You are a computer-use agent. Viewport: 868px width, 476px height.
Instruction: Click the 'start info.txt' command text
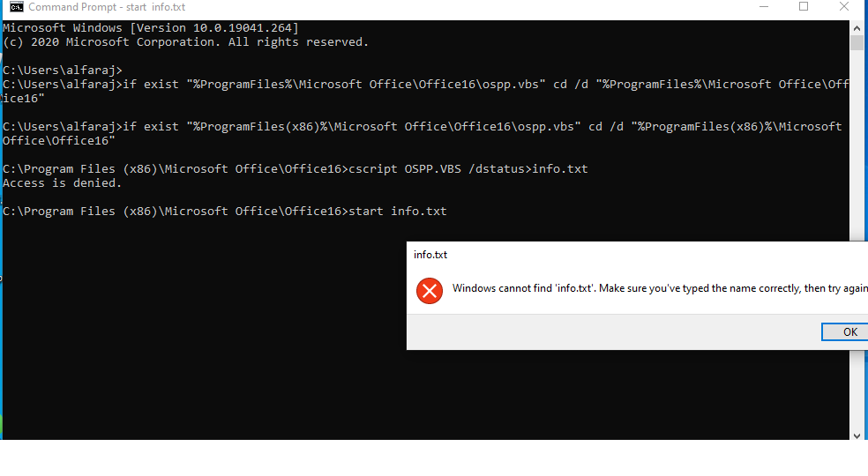(x=398, y=212)
